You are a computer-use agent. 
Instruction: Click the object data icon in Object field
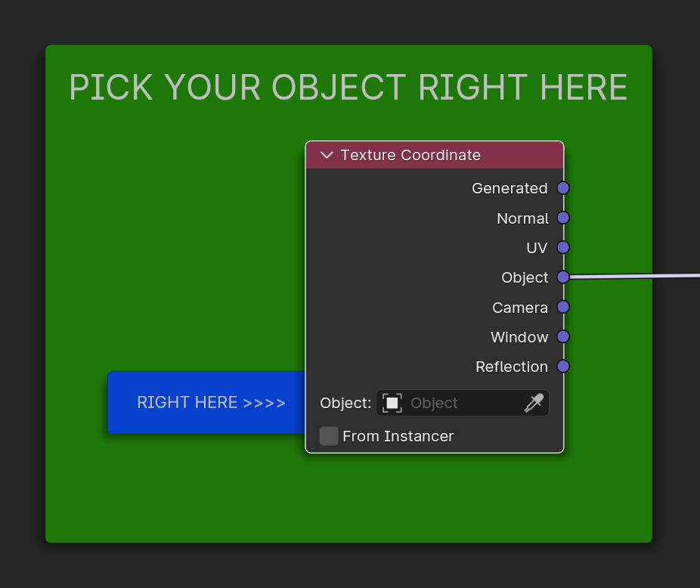[x=392, y=403]
